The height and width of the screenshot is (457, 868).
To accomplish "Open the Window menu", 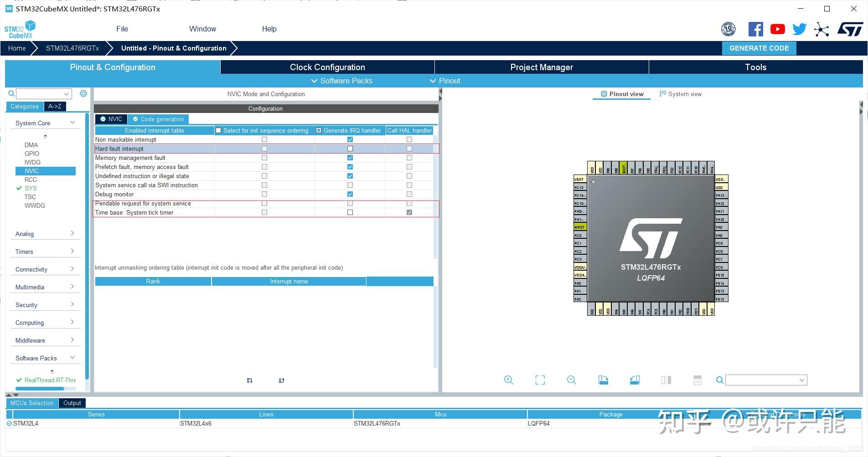I will click(x=202, y=29).
